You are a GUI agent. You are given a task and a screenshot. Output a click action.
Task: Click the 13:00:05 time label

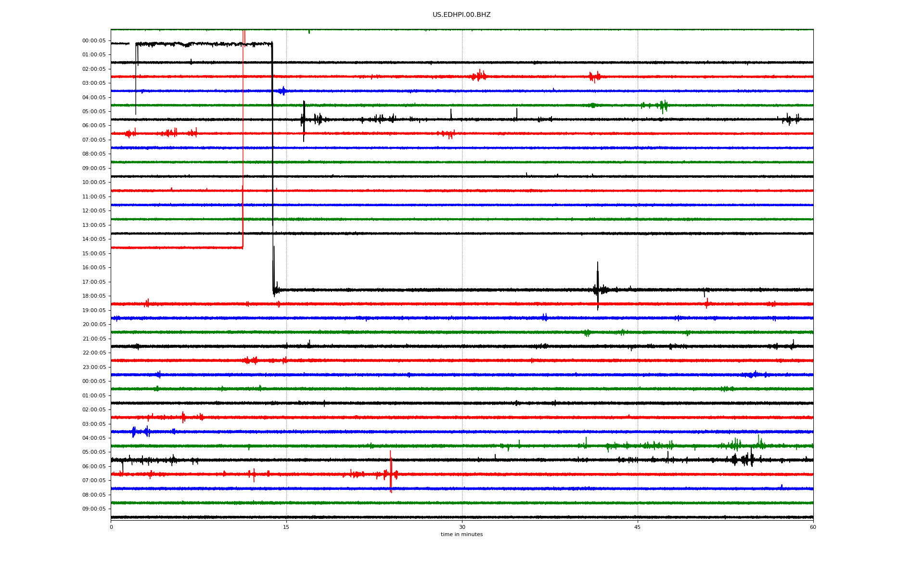pyautogui.click(x=94, y=225)
